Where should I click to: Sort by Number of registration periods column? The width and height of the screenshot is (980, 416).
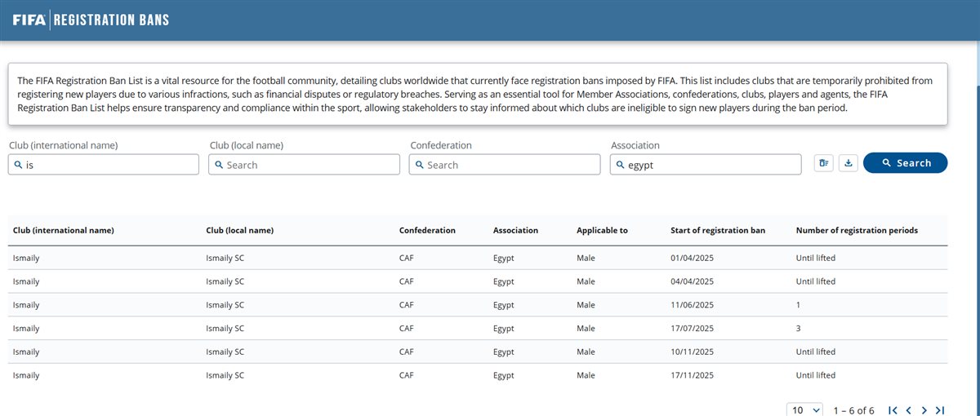point(856,231)
